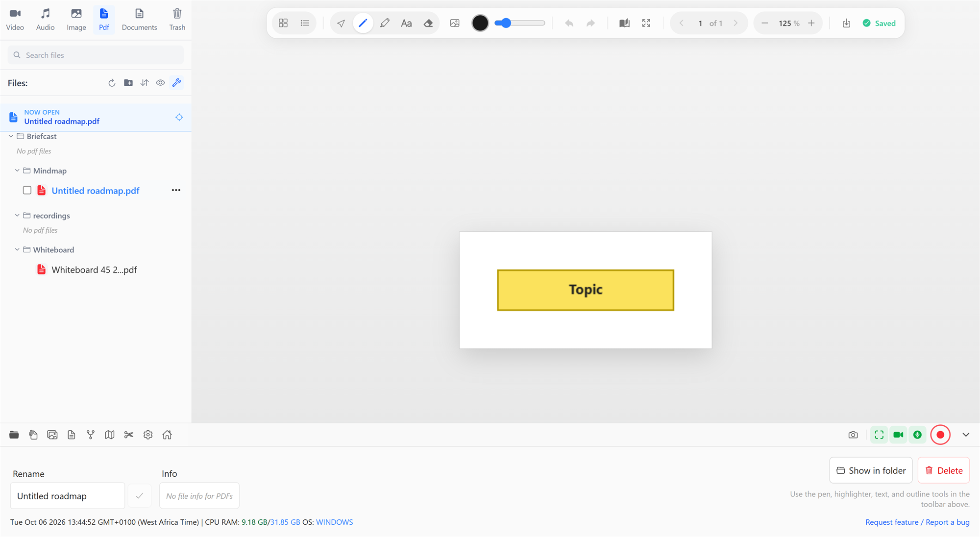The height and width of the screenshot is (537, 980).
Task: Select the blue pen tool
Action: tap(363, 23)
